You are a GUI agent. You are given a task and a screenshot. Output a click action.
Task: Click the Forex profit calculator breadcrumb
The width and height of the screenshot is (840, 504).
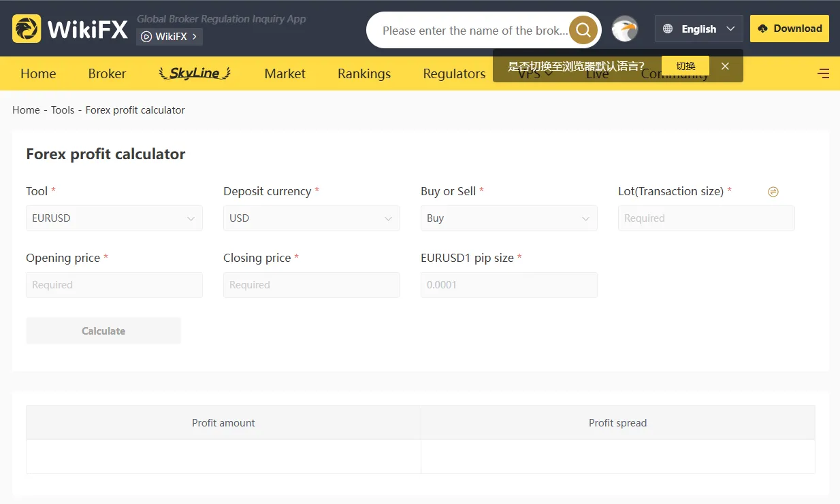(135, 110)
